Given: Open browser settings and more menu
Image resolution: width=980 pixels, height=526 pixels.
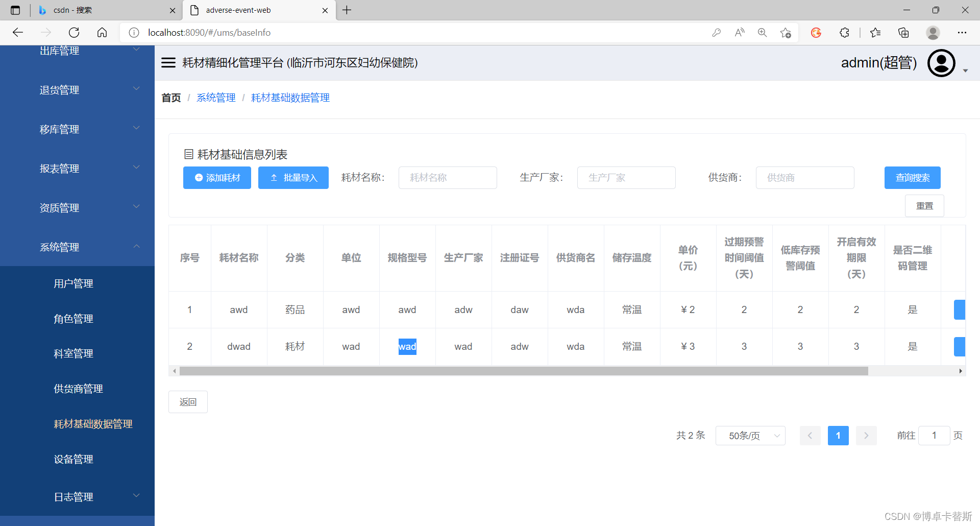Looking at the screenshot, I should click(x=962, y=33).
